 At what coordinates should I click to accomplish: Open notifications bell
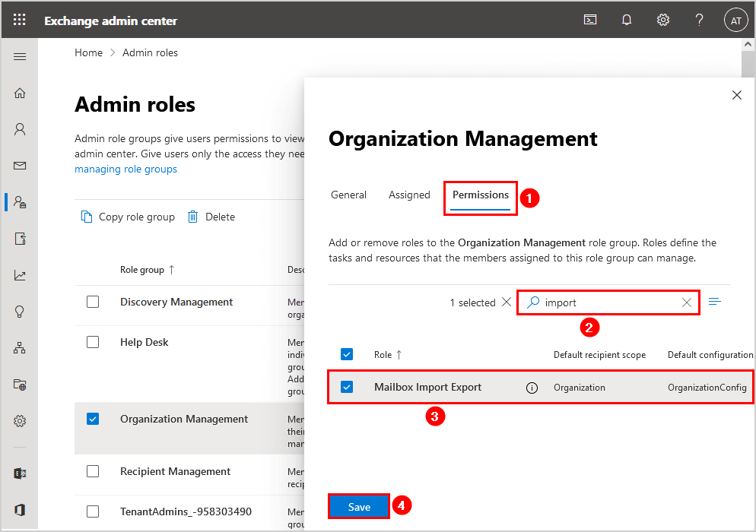(626, 20)
